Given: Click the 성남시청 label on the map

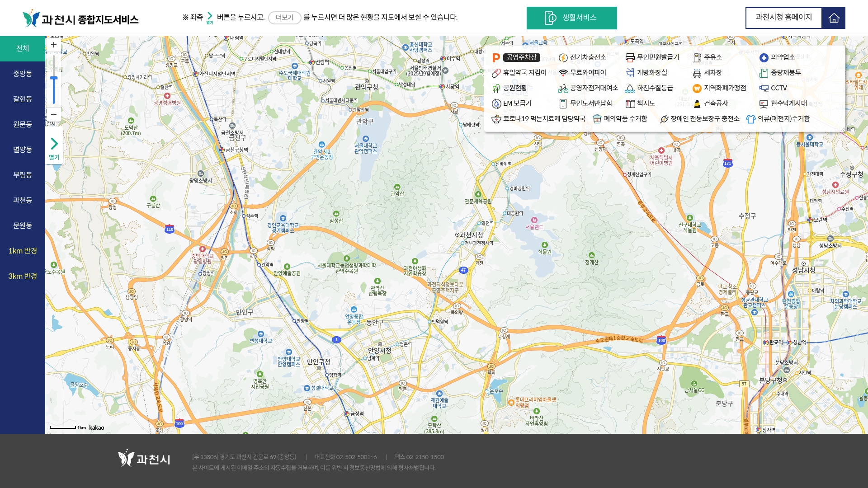Looking at the screenshot, I should coord(803,270).
